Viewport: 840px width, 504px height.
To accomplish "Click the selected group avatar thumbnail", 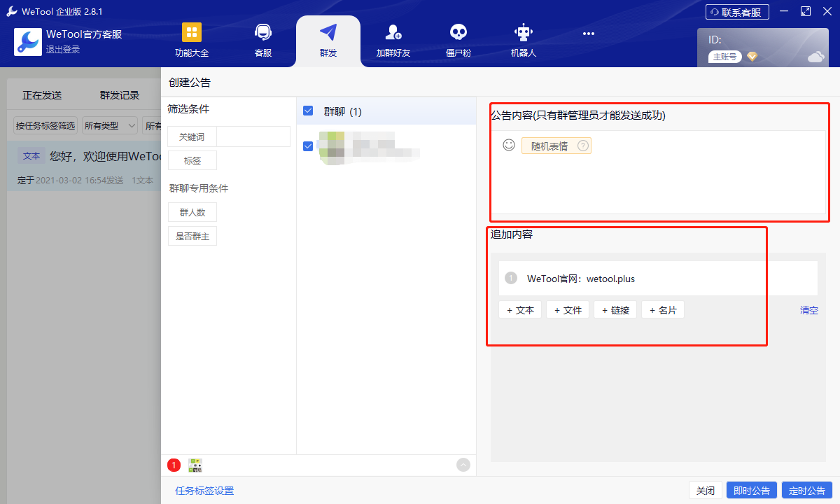I will 195,465.
